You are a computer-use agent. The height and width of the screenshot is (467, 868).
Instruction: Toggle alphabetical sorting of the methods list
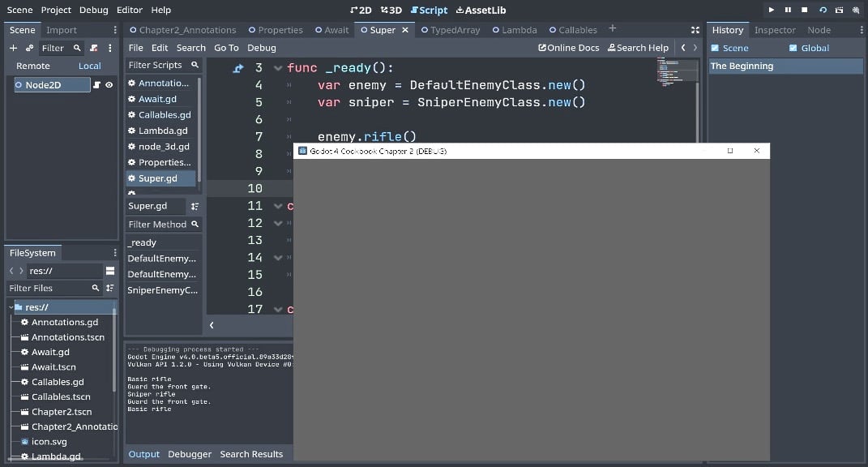(x=195, y=206)
